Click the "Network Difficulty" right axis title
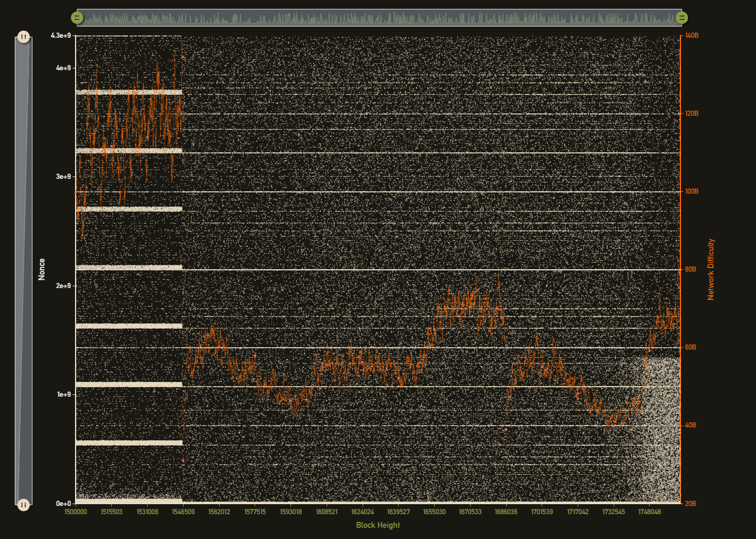This screenshot has width=756, height=539. (711, 269)
